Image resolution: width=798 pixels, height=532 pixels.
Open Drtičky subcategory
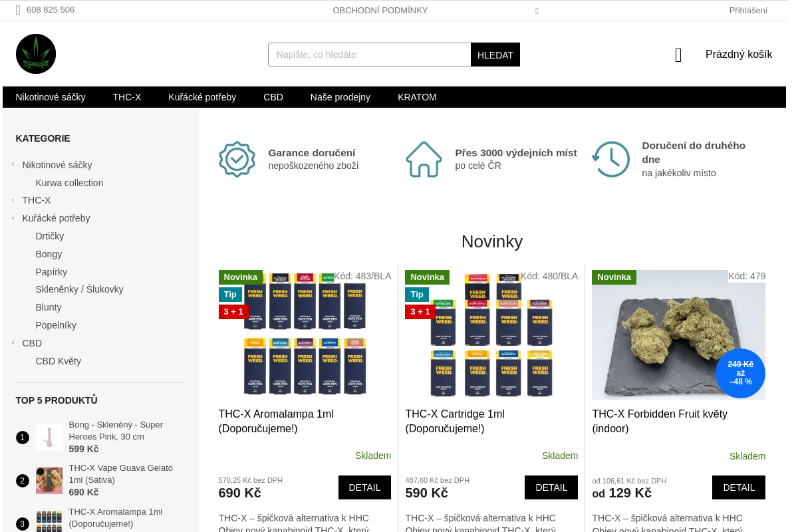click(x=50, y=236)
